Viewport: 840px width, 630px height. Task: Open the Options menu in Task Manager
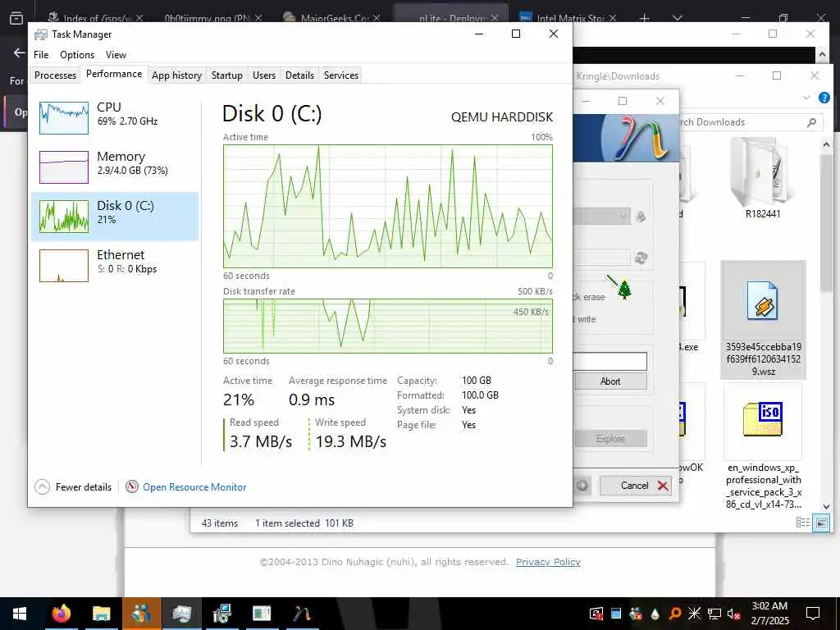click(x=77, y=55)
